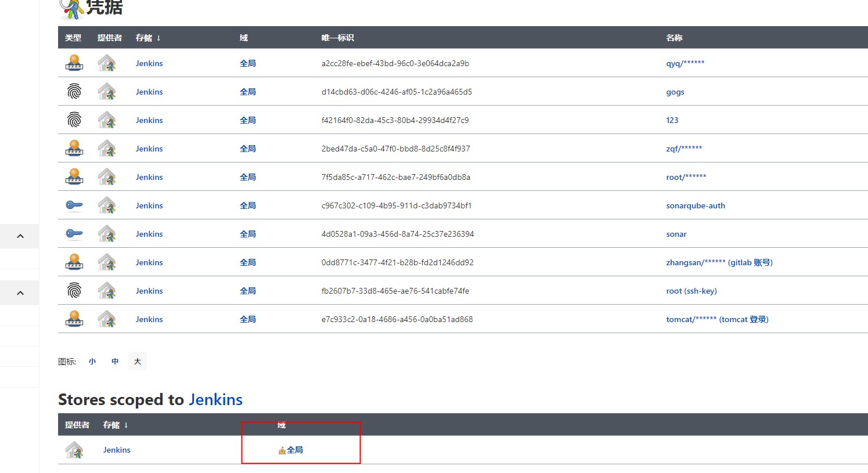The height and width of the screenshot is (473, 868).
Task: Open the tomcat/****** (tomcat 登录) credential
Action: tap(717, 319)
